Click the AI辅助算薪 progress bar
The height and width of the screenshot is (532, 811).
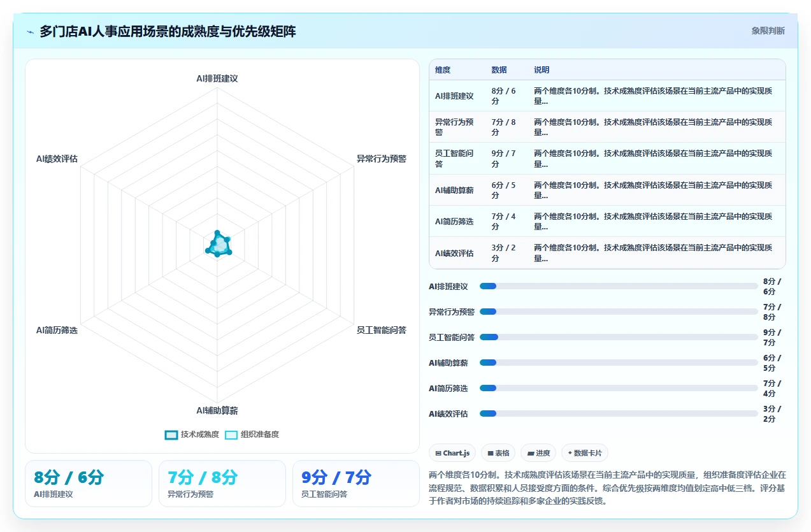(619, 363)
